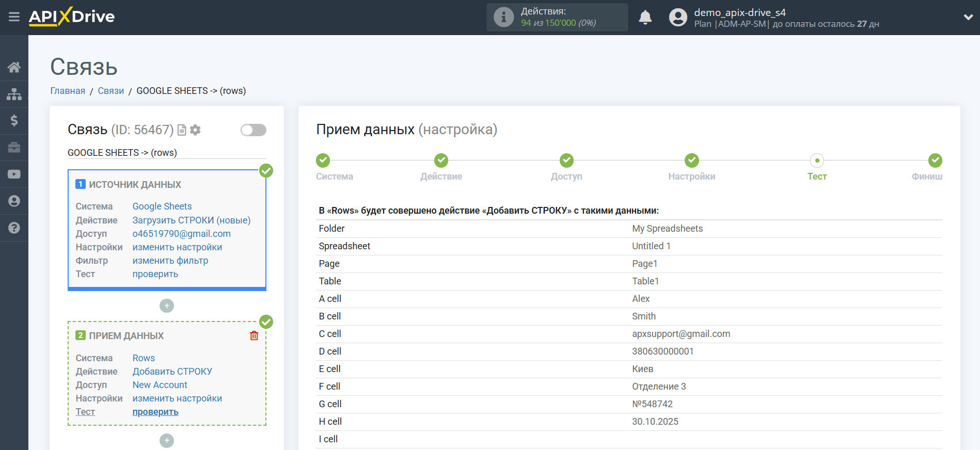This screenshot has height=450, width=980.
Task: Click the Table1 value
Action: [x=645, y=281]
